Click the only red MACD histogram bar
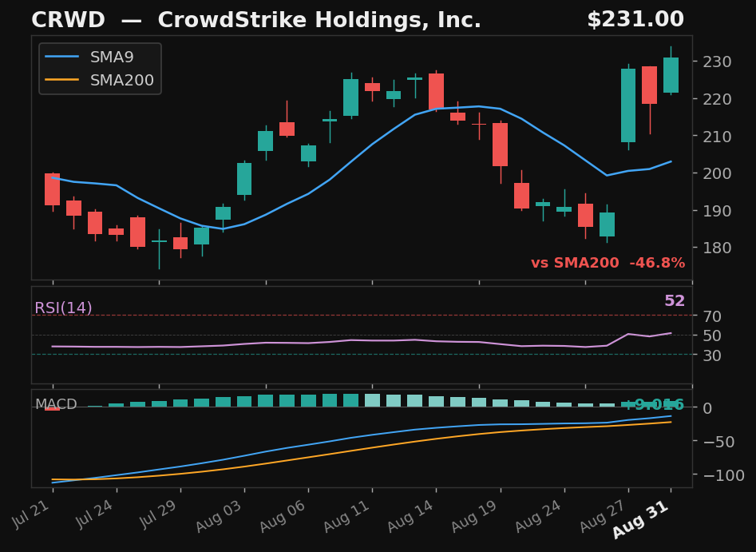 point(52,409)
